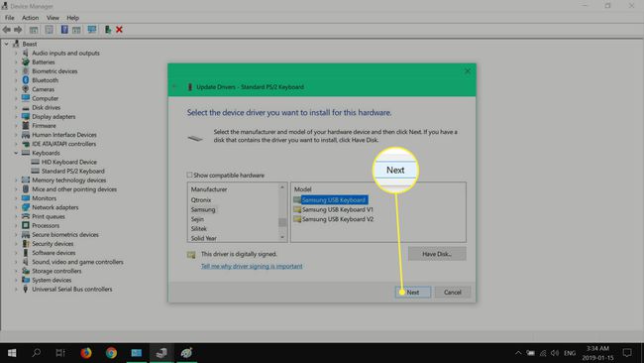Expand Audio inputs and outputs
The height and width of the screenshot is (363, 644).
(x=16, y=53)
